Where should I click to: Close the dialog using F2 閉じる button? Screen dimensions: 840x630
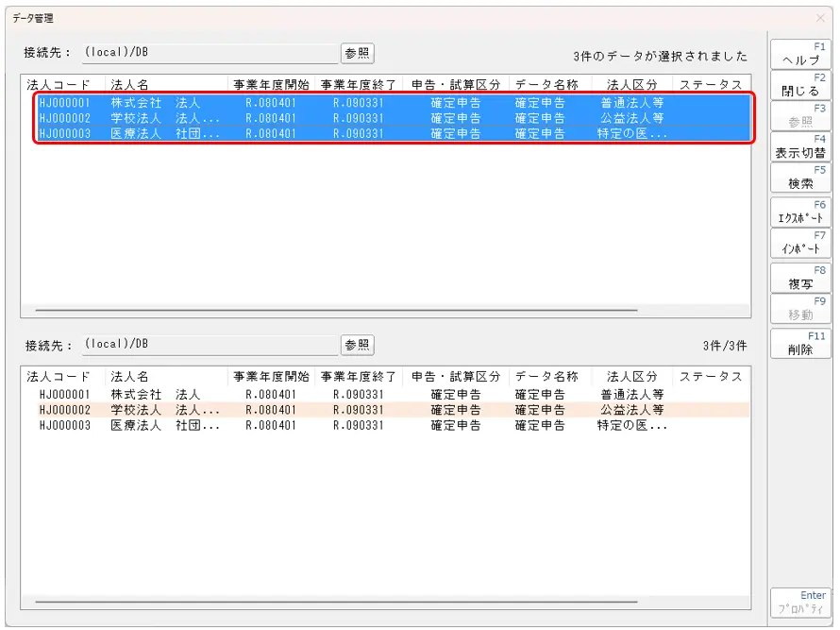[x=800, y=85]
